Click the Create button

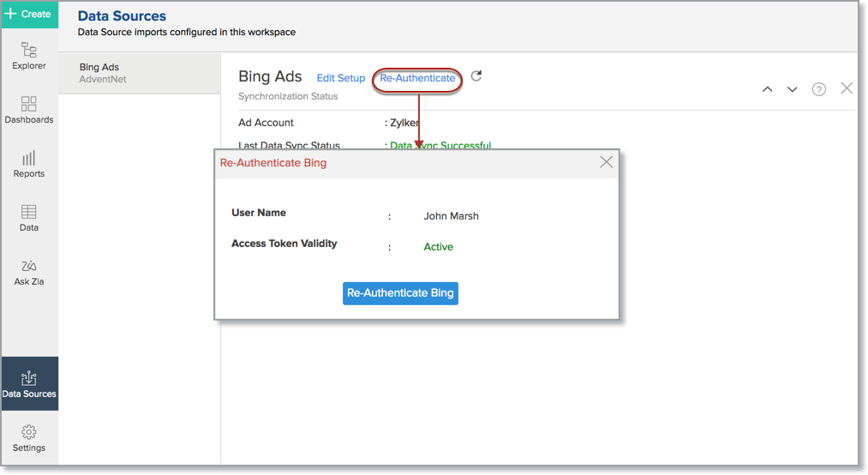pos(29,14)
